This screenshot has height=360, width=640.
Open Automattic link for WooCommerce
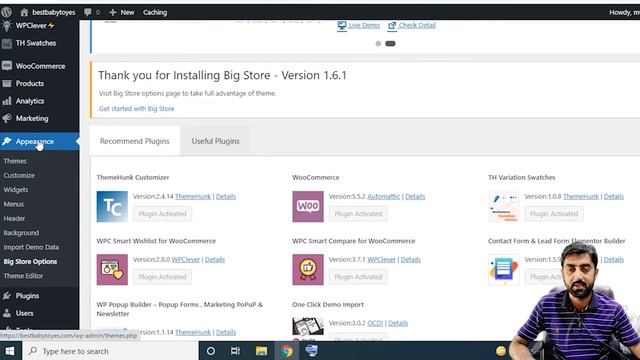(384, 196)
